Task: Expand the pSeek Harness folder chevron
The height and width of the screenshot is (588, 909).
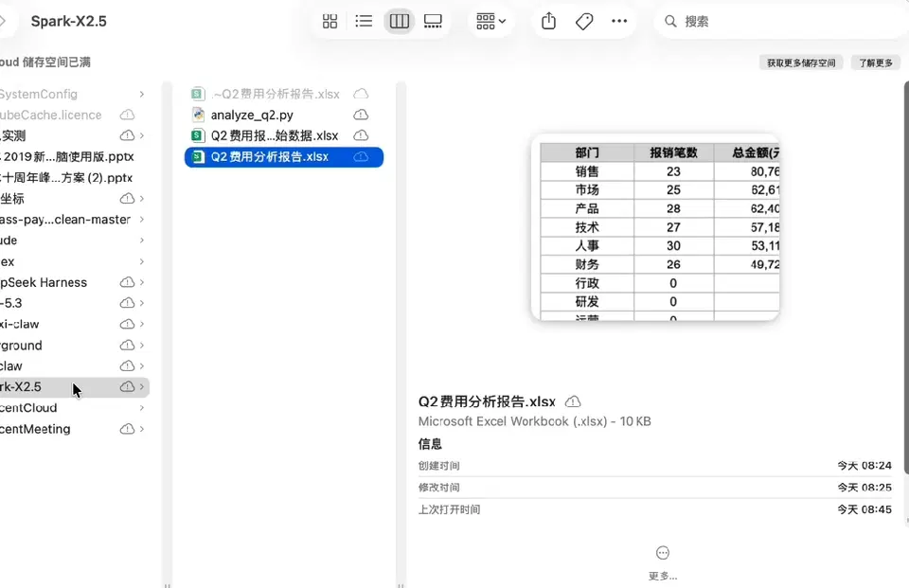Action: coord(142,282)
